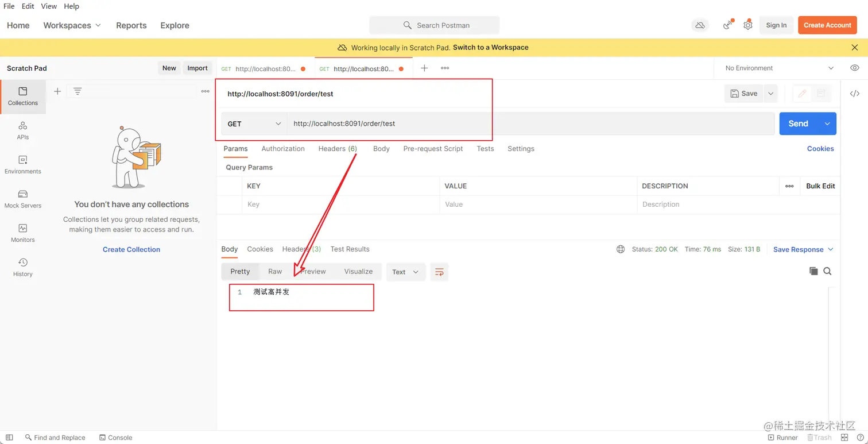This screenshot has height=444, width=868.
Task: Select the first localhost request tab
Action: coord(265,68)
